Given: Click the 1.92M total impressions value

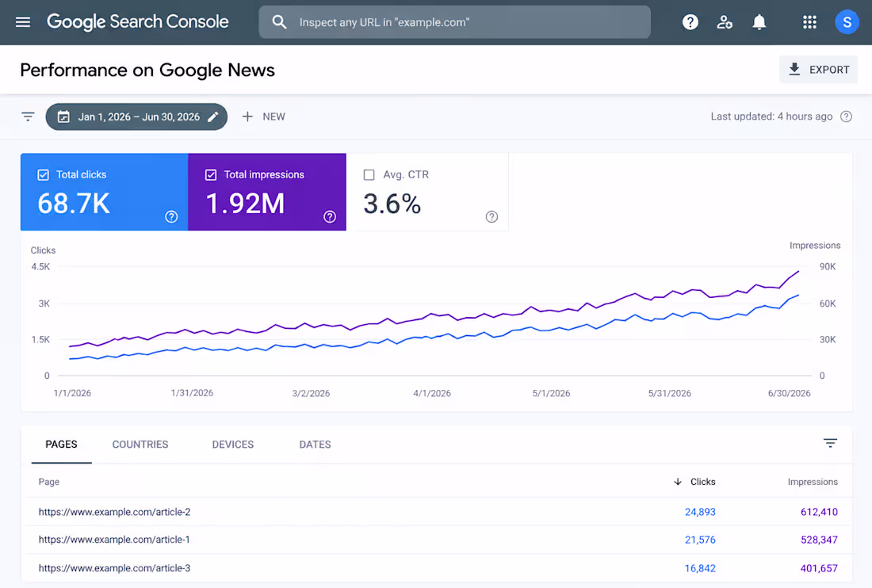Looking at the screenshot, I should pos(245,204).
